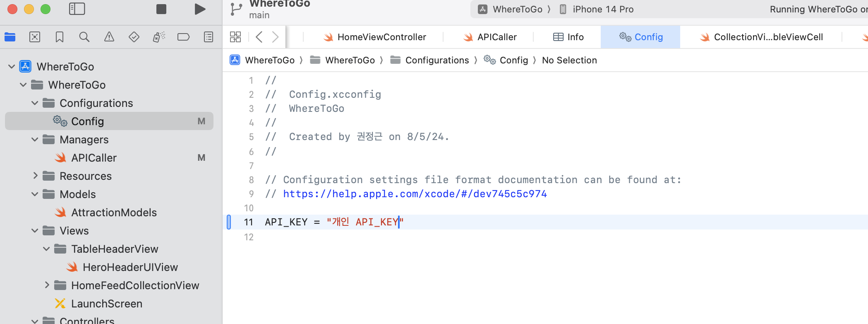
Task: Click line number 11 gutter
Action: point(248,222)
